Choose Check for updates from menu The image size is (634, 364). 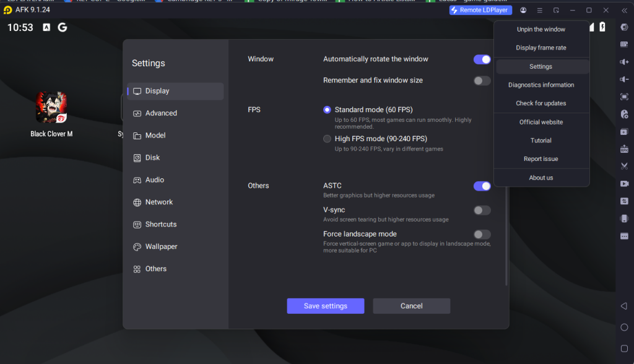[541, 103]
